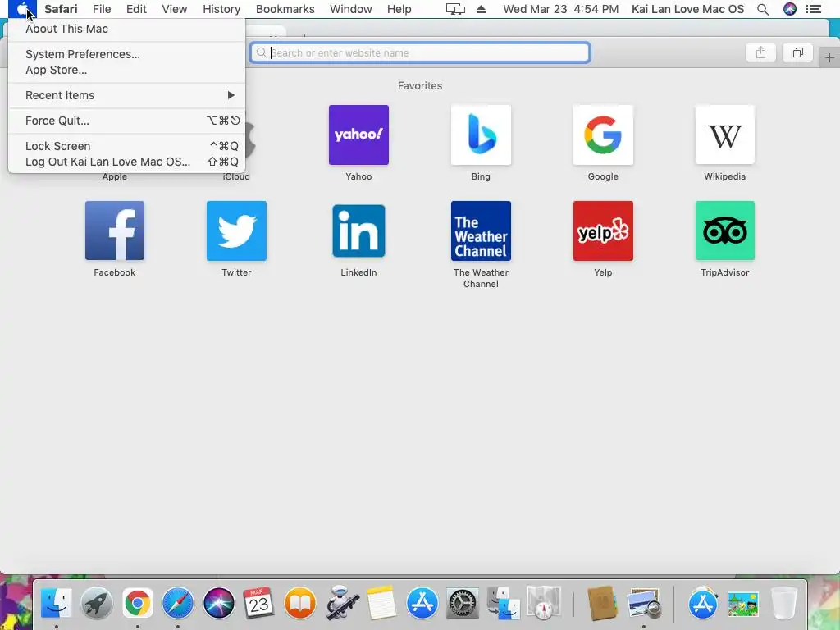Image resolution: width=840 pixels, height=630 pixels.
Task: Open Siri icon in the menu bar
Action: tap(790, 9)
